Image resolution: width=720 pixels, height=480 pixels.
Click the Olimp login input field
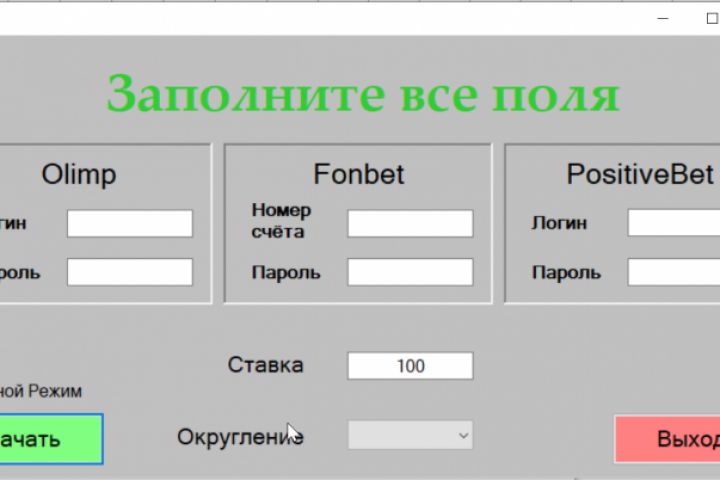[130, 224]
